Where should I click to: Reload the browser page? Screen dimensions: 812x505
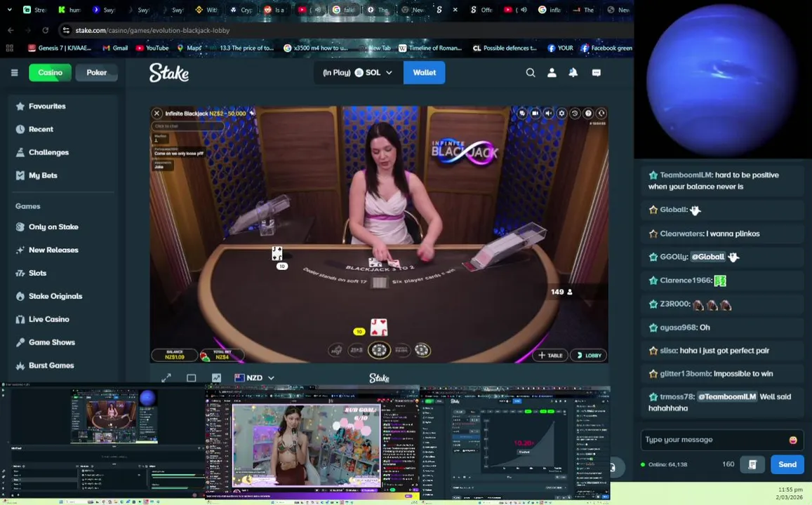coord(45,31)
